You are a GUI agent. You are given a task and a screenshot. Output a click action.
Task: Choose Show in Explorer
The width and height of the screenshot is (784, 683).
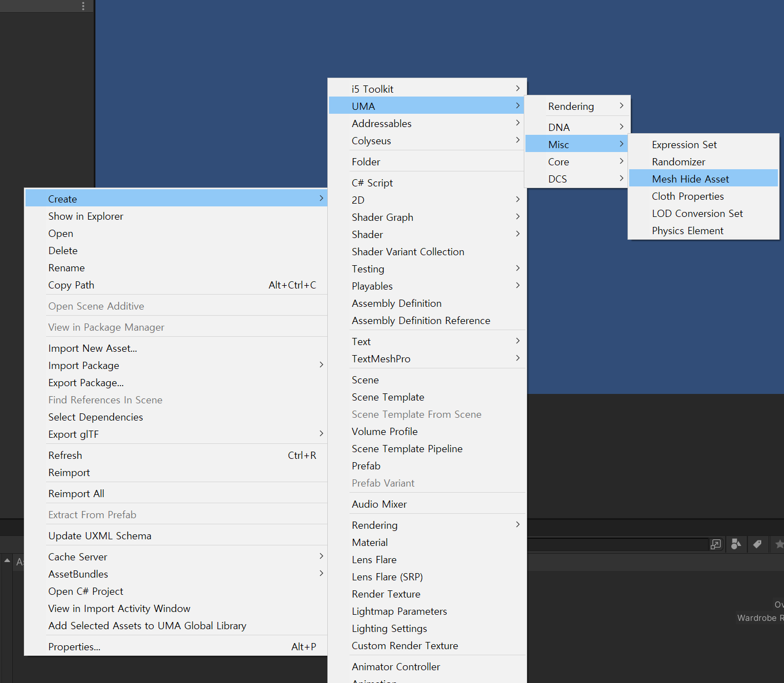(x=176, y=216)
